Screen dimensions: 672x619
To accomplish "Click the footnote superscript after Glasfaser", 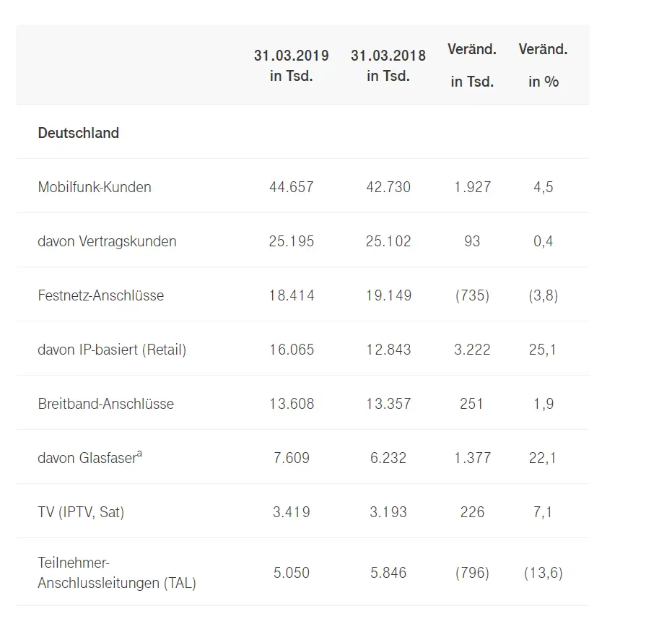I will pyautogui.click(x=139, y=454).
